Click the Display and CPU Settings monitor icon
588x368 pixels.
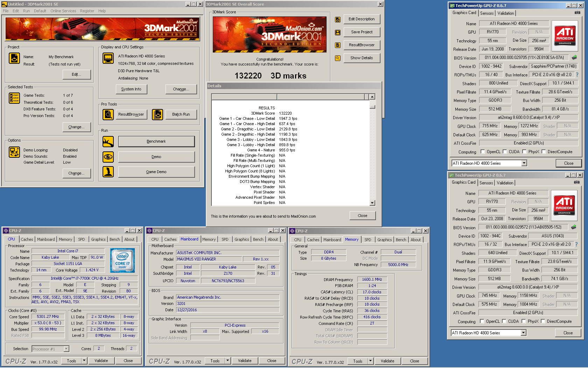(108, 58)
